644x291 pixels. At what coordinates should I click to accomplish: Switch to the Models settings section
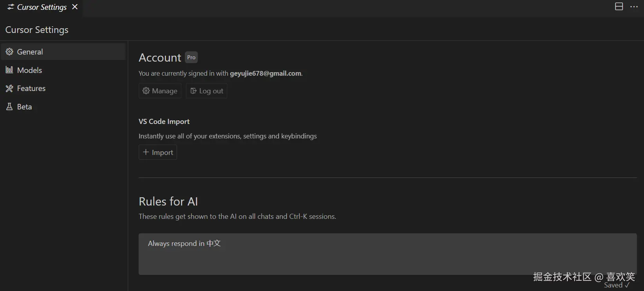click(x=29, y=70)
